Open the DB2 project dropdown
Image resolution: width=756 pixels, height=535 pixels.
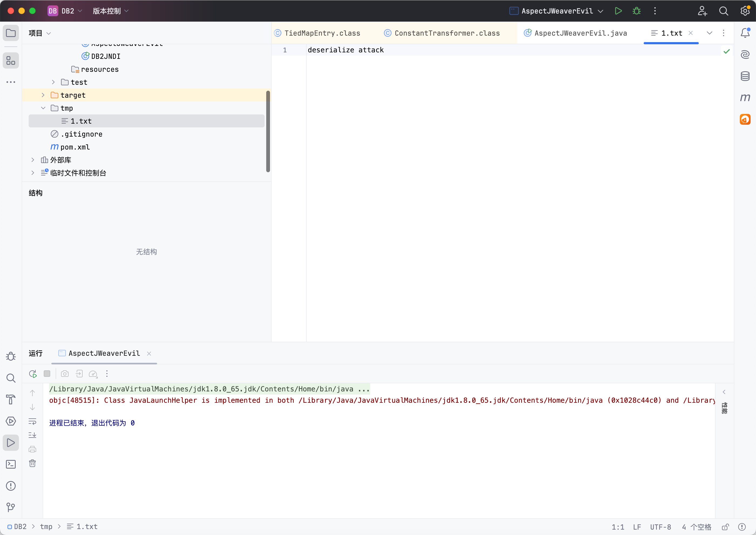(x=65, y=11)
